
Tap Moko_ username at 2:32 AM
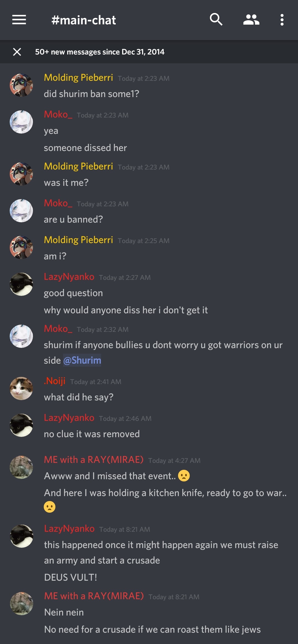pyautogui.click(x=58, y=329)
